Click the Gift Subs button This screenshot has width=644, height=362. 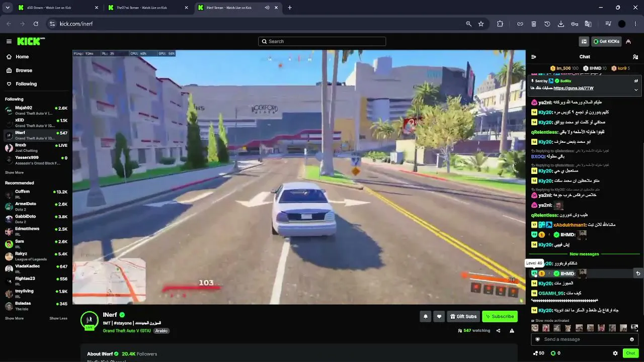(x=463, y=316)
